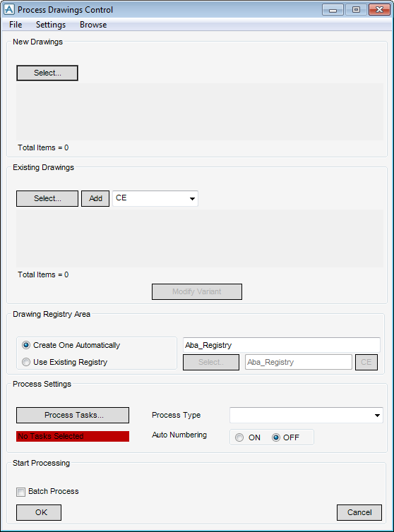Open the Browse menu
The image size is (394, 532).
93,25
